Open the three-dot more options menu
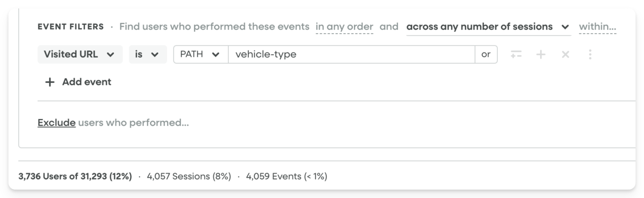This screenshot has width=644, height=198. coord(590,55)
